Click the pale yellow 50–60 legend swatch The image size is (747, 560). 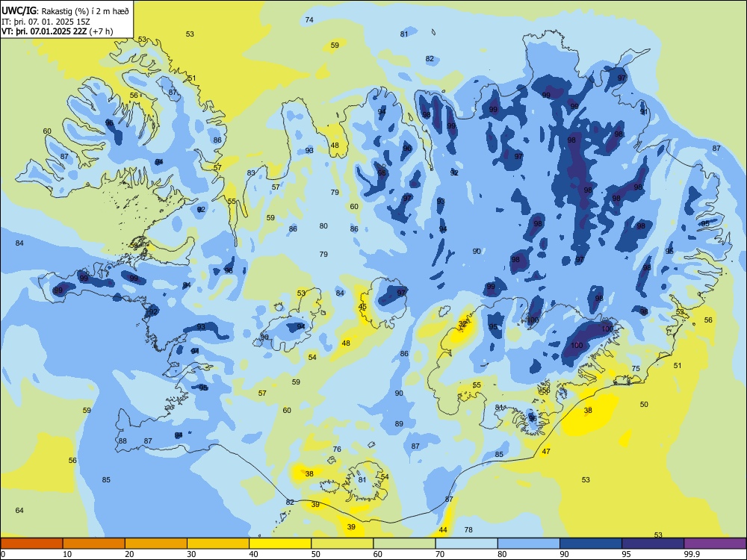342,544
